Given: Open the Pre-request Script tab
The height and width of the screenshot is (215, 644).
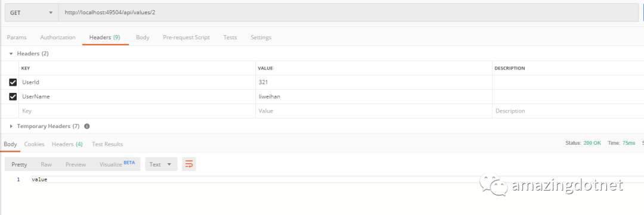Looking at the screenshot, I should pos(186,38).
